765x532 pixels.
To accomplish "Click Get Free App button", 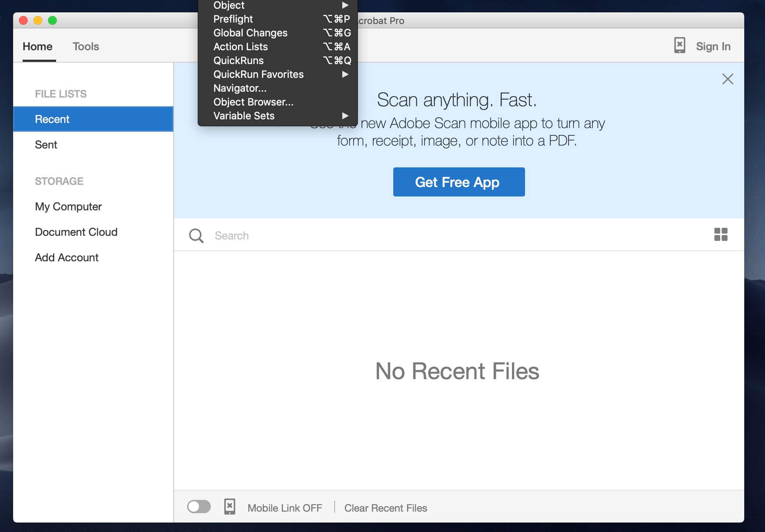I will point(459,182).
